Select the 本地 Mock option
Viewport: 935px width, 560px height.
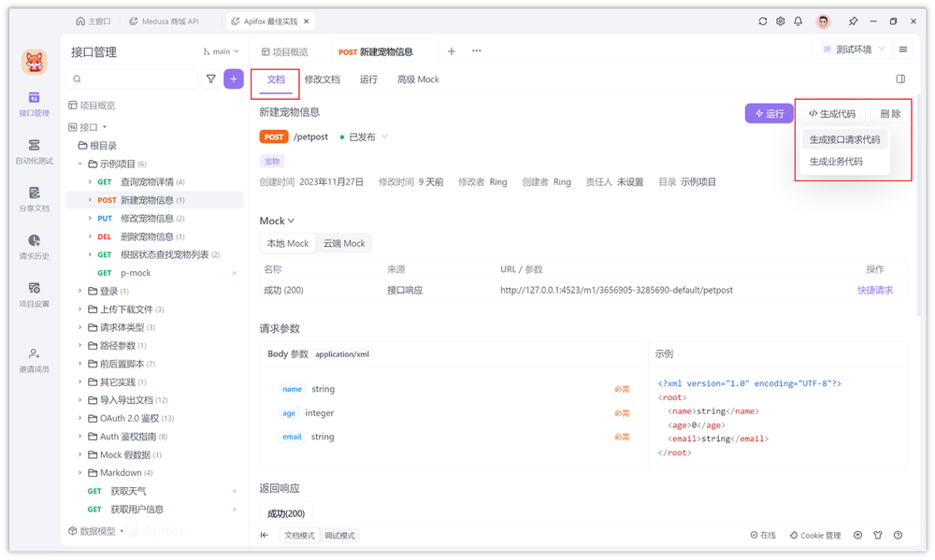[287, 243]
